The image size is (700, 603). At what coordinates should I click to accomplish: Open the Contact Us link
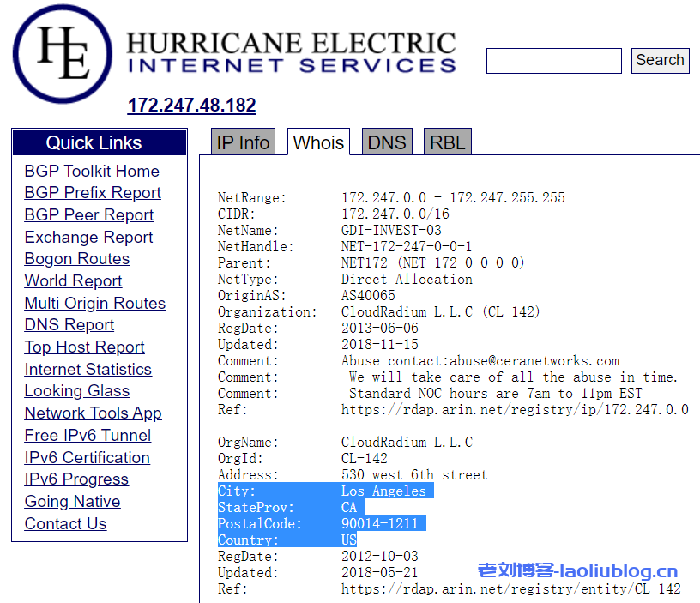(65, 524)
